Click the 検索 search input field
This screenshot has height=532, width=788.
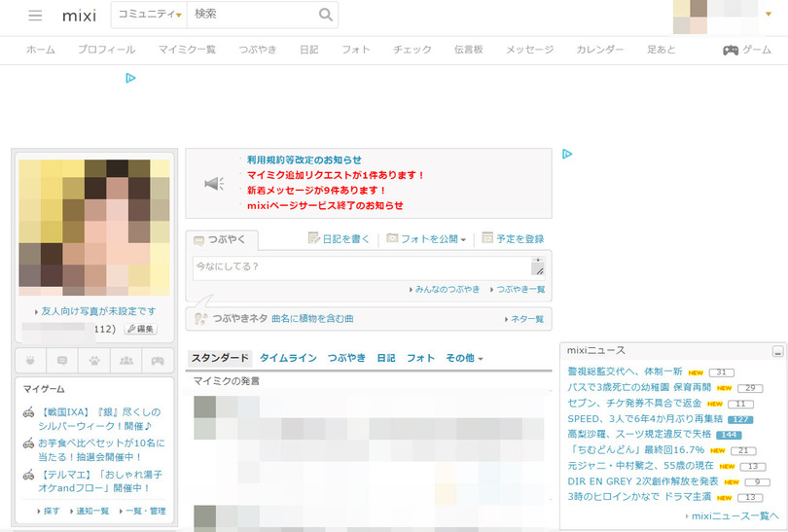pos(253,15)
